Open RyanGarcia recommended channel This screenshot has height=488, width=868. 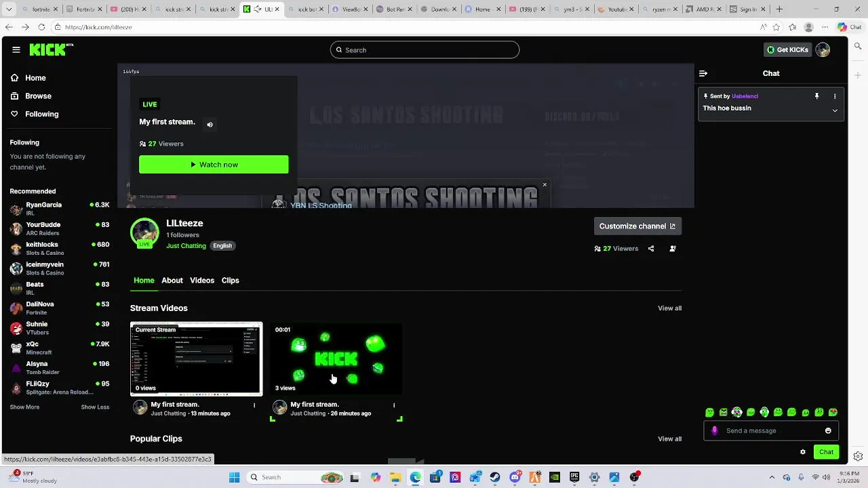[60, 209]
